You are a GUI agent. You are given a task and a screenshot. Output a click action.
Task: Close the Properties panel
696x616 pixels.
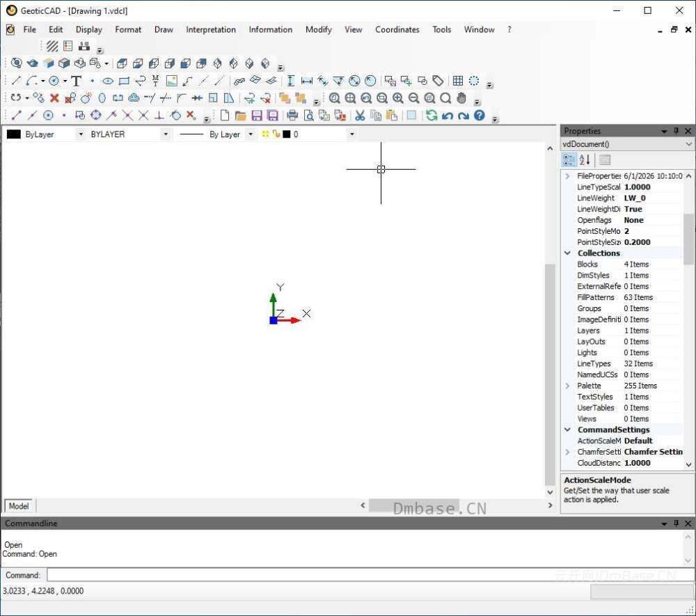(x=688, y=131)
